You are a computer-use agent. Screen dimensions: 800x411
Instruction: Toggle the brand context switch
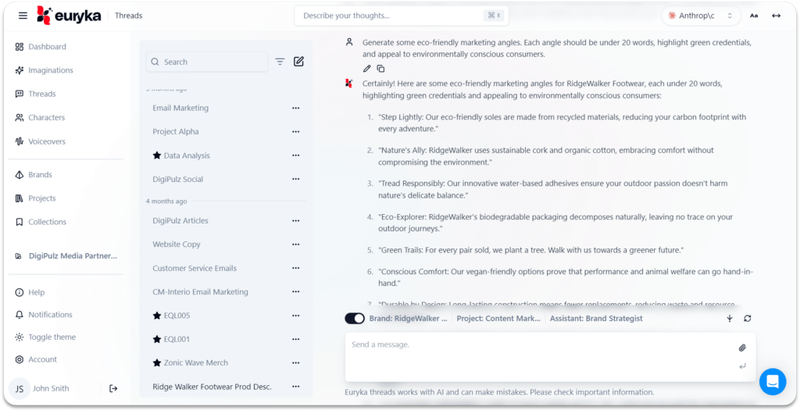(x=355, y=318)
